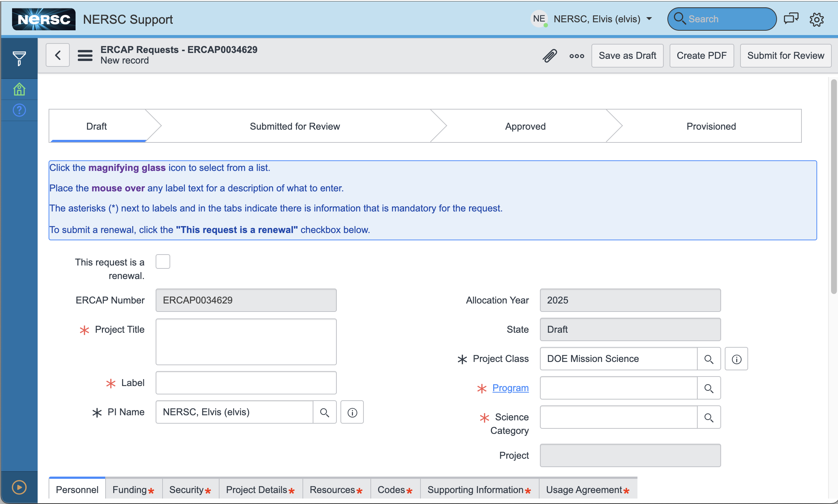Click the back chevron next to ERCAP Requests

(x=57, y=55)
